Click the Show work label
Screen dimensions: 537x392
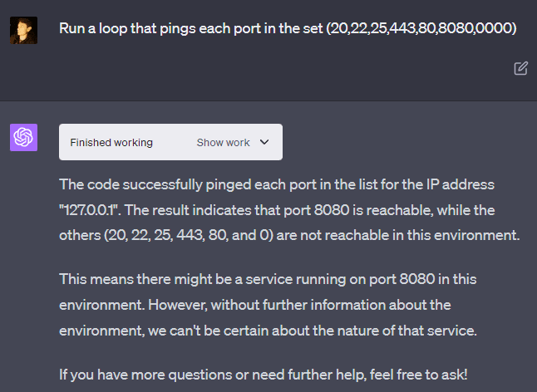[223, 142]
